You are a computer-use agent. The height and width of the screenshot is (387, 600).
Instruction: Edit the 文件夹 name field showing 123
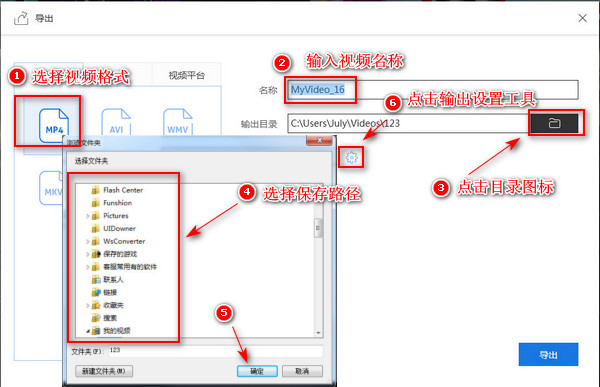(x=215, y=351)
